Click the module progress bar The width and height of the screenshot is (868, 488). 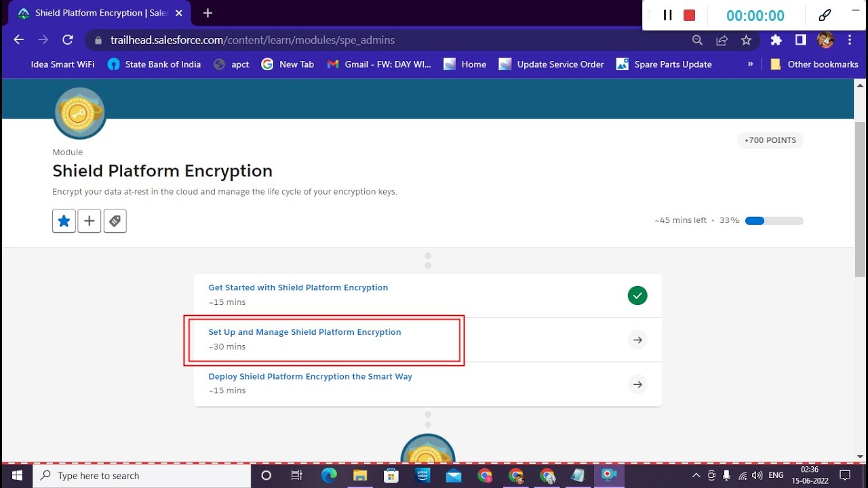pyautogui.click(x=774, y=220)
